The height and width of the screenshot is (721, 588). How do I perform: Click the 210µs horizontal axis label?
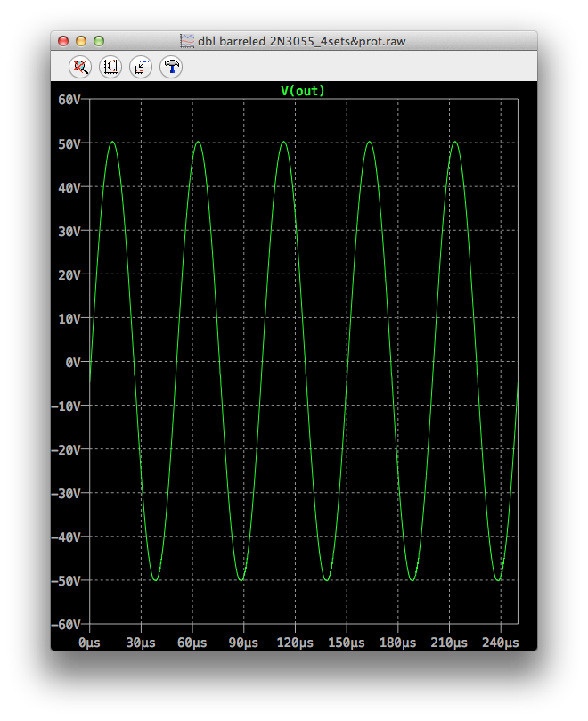(449, 643)
